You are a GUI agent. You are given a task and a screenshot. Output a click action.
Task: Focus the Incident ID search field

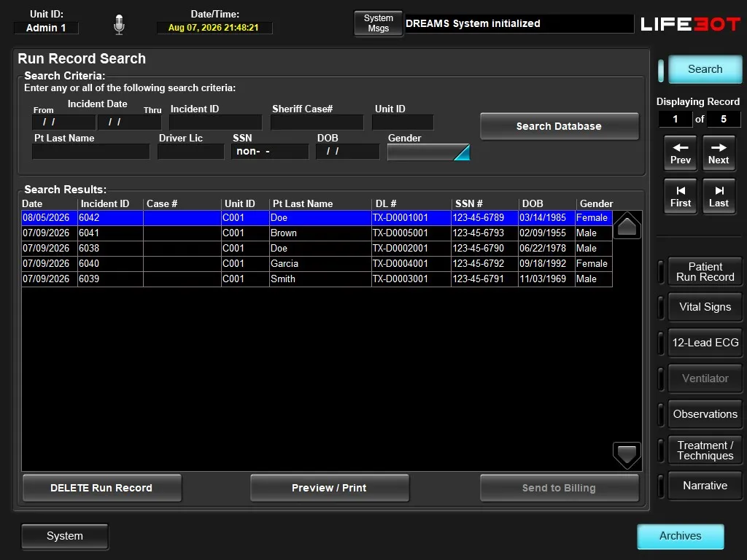pyautogui.click(x=215, y=122)
